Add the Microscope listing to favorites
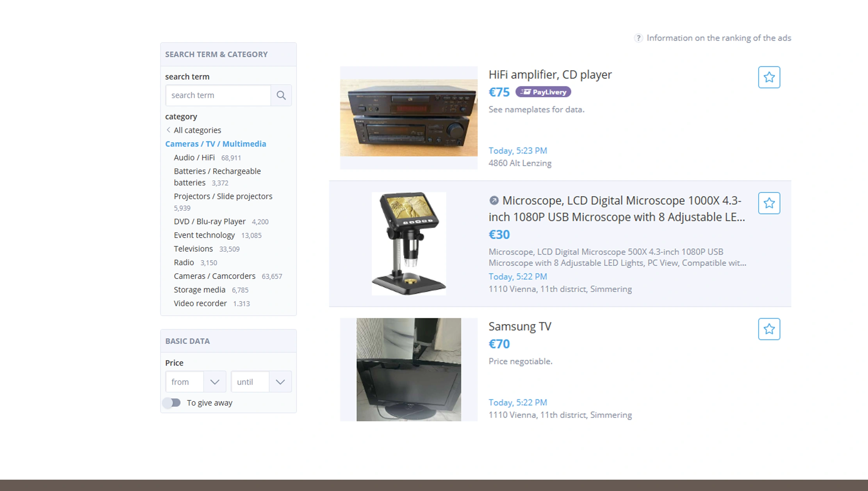Image resolution: width=868 pixels, height=491 pixels. tap(769, 203)
